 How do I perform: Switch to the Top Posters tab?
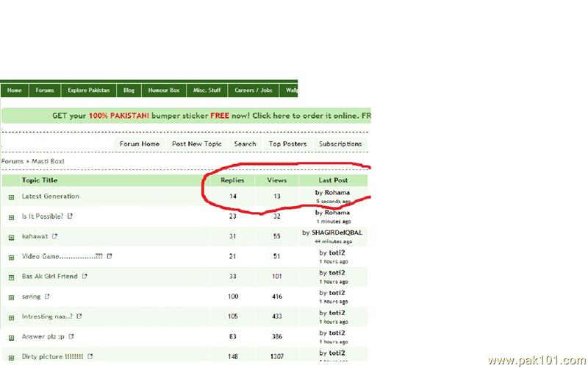coord(285,144)
